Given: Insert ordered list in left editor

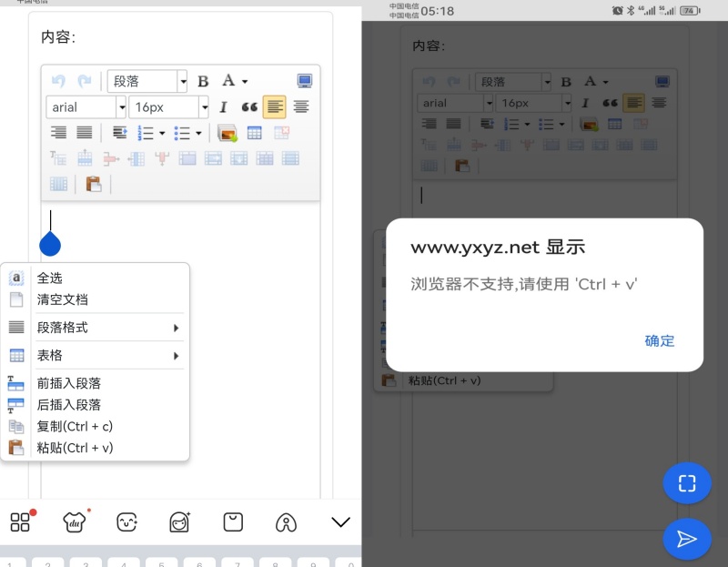Looking at the screenshot, I should (146, 133).
